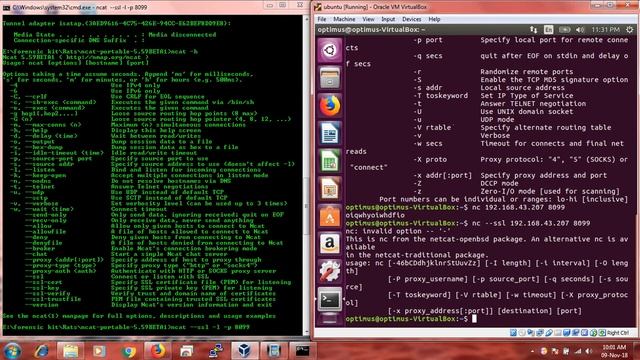Click the cmd window vertical scrollbar
This screenshot has width=640, height=360.
(307, 175)
